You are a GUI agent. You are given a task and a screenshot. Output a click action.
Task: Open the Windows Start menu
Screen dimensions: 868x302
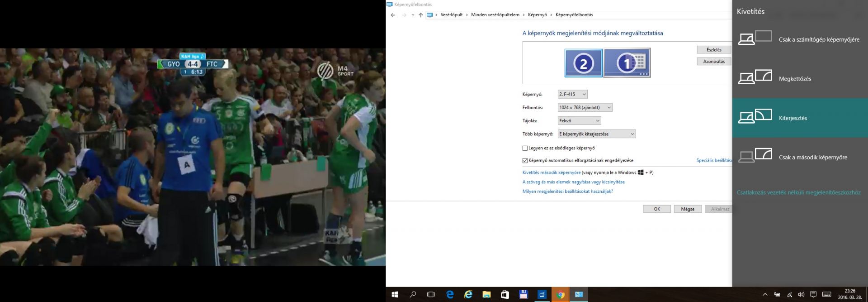point(395,295)
